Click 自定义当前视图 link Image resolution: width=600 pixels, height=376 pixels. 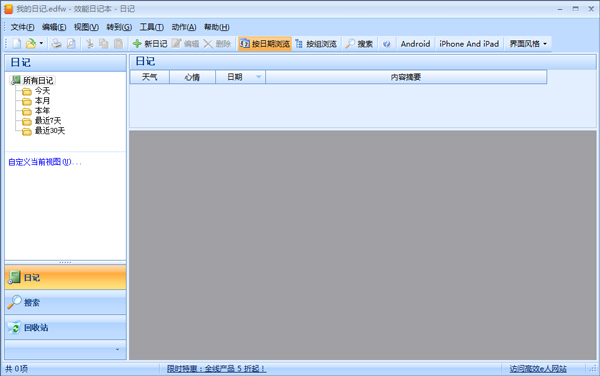(45, 162)
